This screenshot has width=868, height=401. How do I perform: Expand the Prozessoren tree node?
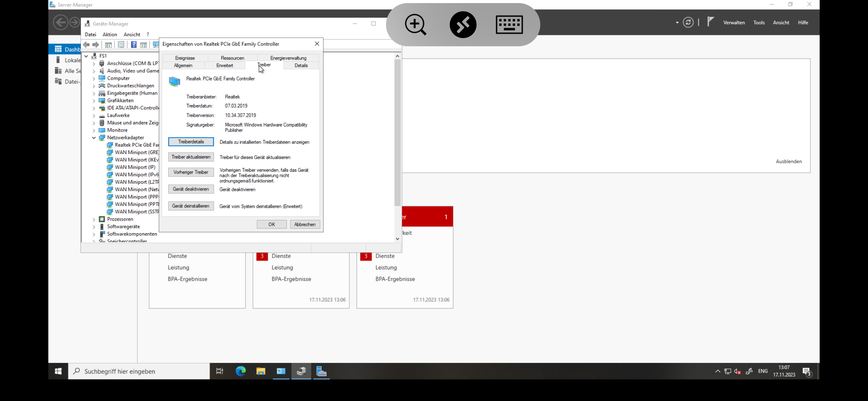coord(94,219)
